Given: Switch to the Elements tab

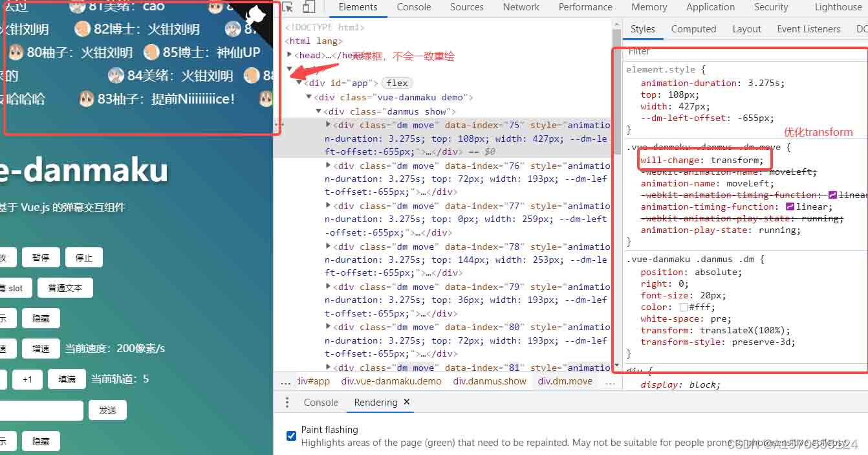Looking at the screenshot, I should (x=358, y=7).
